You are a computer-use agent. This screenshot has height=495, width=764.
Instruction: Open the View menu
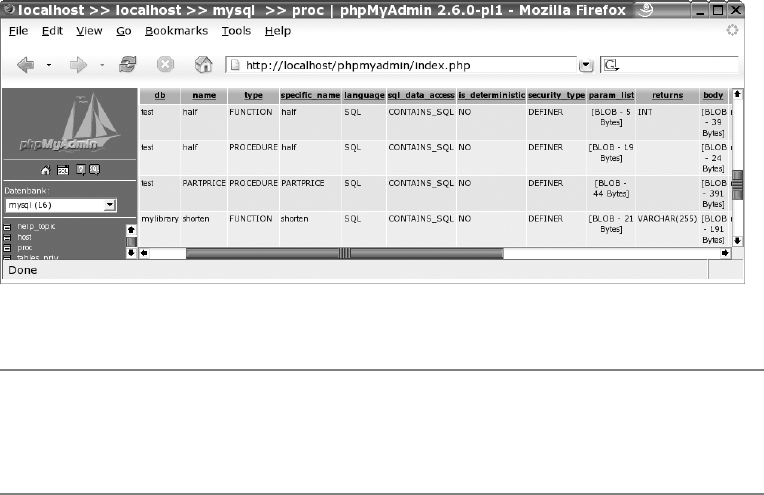tap(89, 31)
